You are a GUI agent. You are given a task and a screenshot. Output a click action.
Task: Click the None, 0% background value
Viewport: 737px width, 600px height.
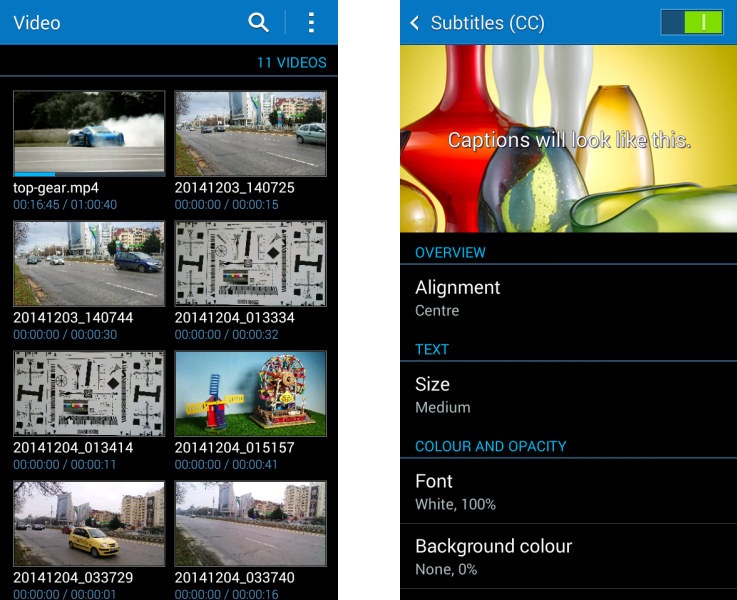pyautogui.click(x=446, y=569)
